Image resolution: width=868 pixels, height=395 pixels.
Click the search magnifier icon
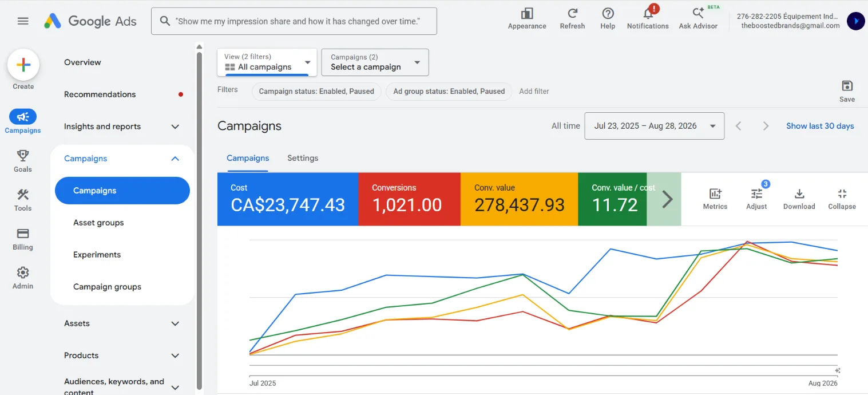coord(165,21)
